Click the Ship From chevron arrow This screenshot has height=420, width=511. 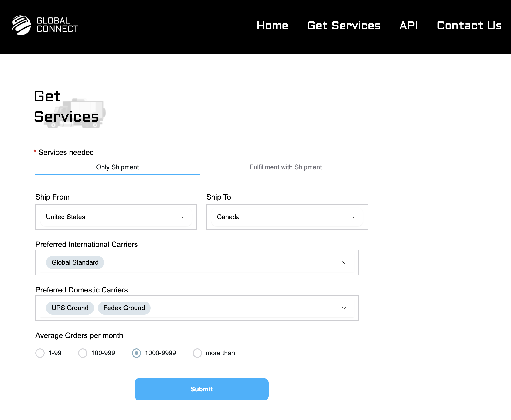(182, 217)
